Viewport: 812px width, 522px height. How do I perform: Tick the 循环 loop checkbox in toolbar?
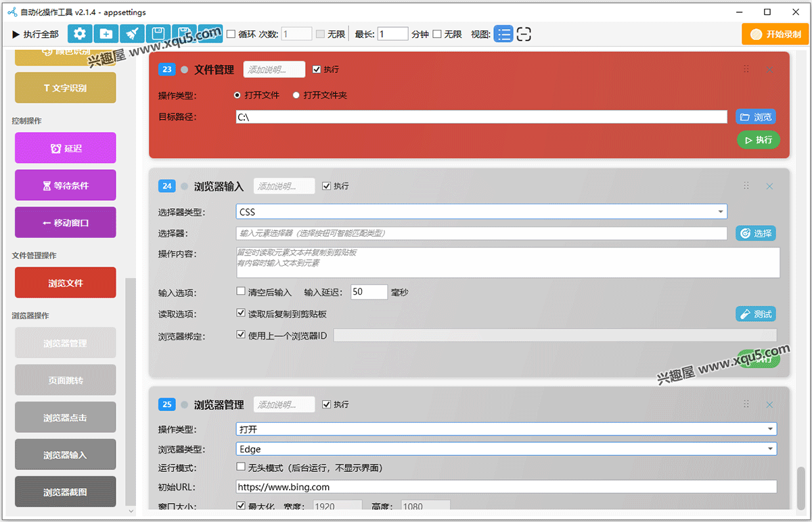231,34
